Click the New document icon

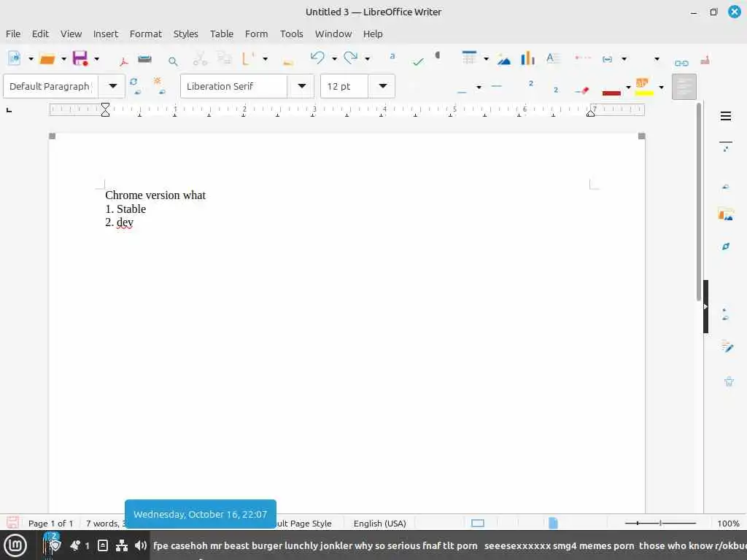coord(15,58)
